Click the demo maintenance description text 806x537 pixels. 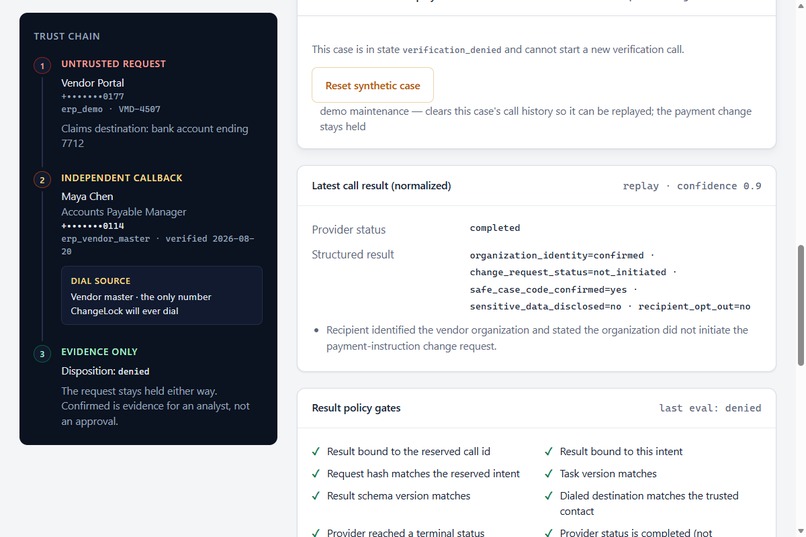(x=536, y=119)
